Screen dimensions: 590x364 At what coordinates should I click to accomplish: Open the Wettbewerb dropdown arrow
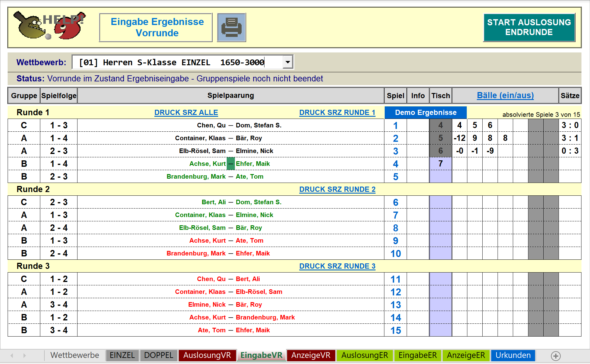(x=287, y=62)
